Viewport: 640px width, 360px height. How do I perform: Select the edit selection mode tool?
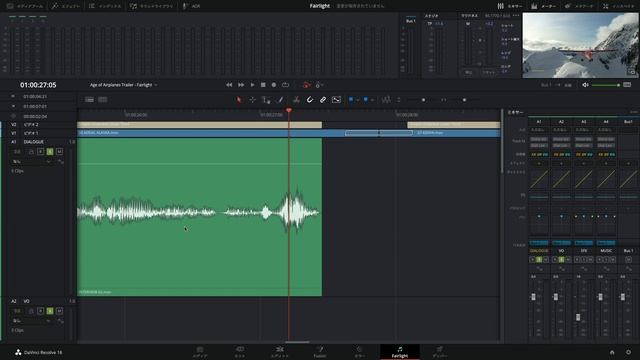click(x=266, y=100)
